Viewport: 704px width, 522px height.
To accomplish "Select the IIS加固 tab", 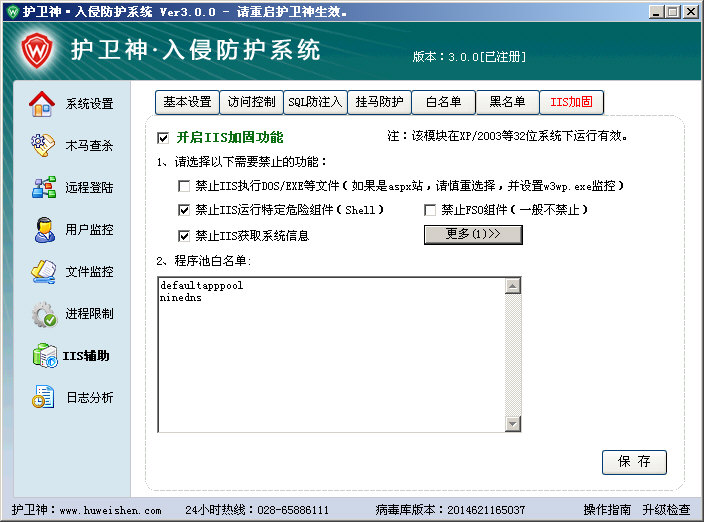I will 572,102.
